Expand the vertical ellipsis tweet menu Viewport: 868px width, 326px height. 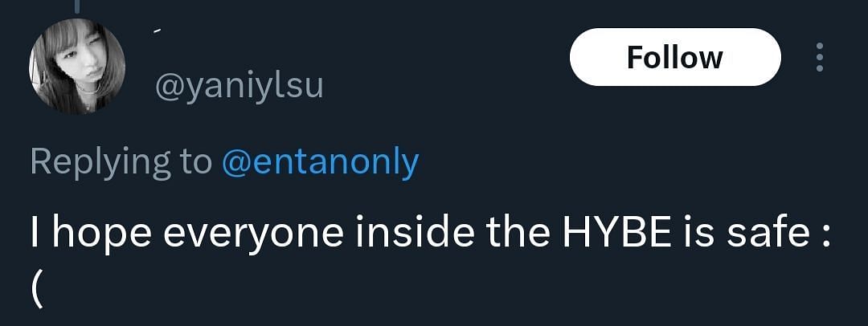point(820,57)
